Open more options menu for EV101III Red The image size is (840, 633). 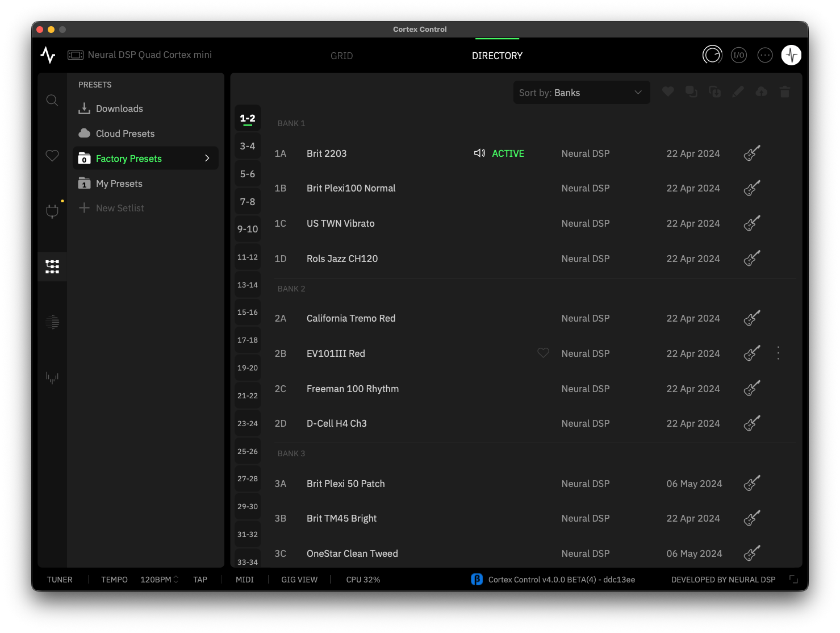pyautogui.click(x=778, y=353)
